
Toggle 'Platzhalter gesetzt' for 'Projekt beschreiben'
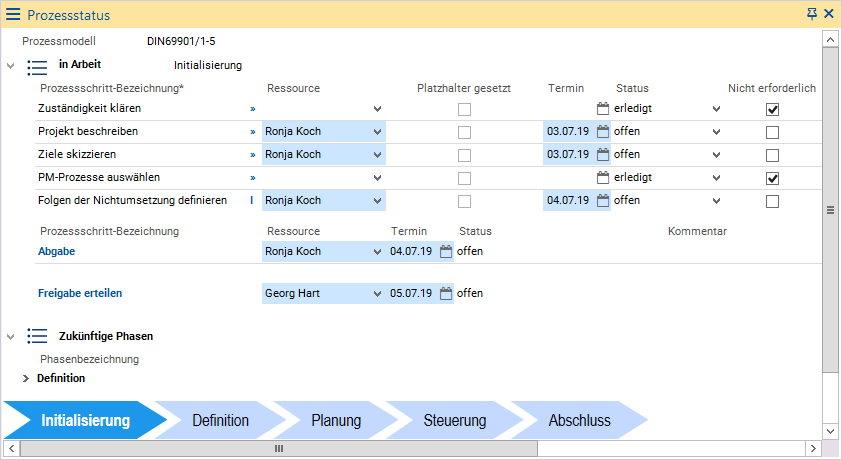coord(464,132)
